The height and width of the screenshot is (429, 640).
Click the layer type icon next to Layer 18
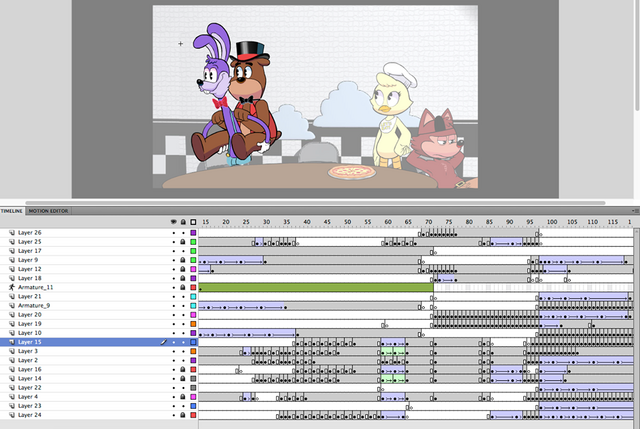click(x=12, y=278)
